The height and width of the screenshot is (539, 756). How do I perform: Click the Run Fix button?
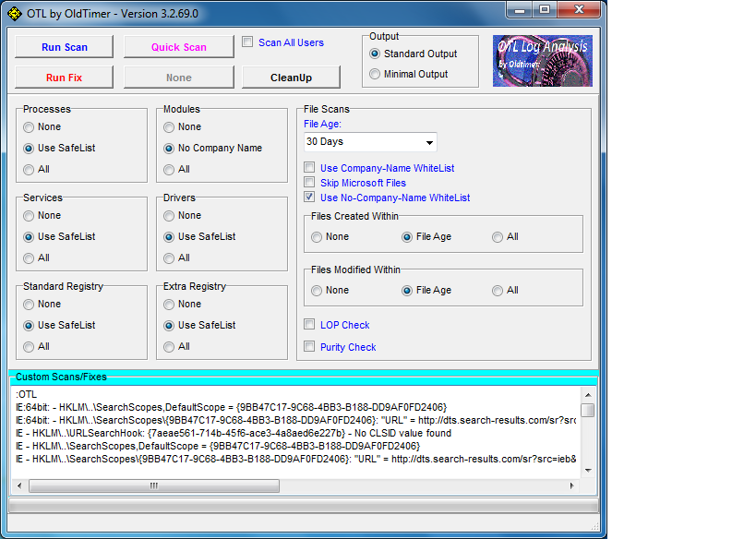point(64,78)
